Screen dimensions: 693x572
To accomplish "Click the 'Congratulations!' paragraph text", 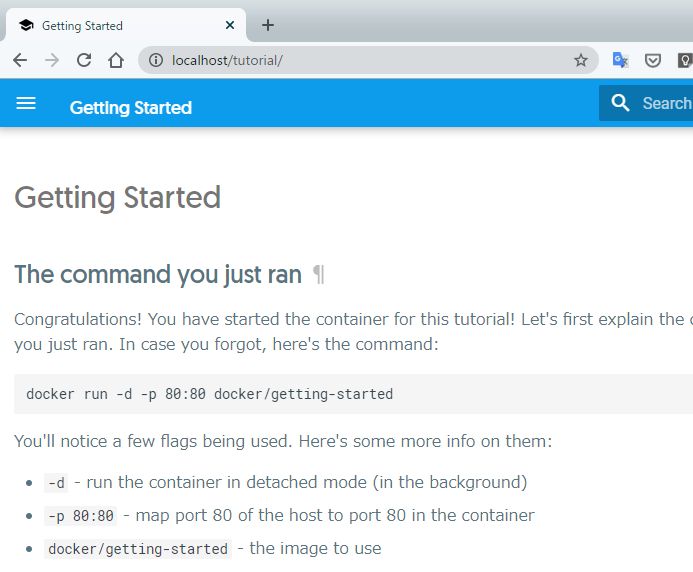I will coord(354,332).
